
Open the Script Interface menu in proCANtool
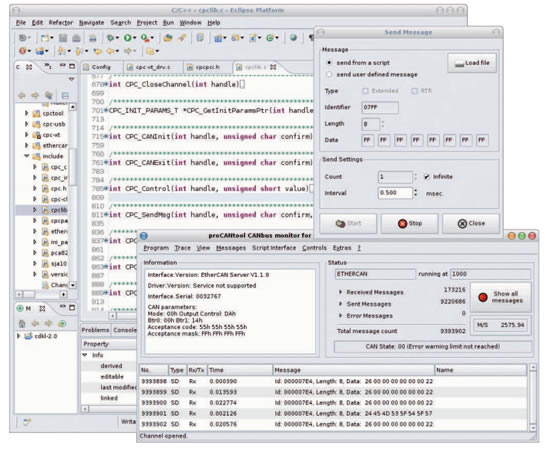click(x=274, y=248)
